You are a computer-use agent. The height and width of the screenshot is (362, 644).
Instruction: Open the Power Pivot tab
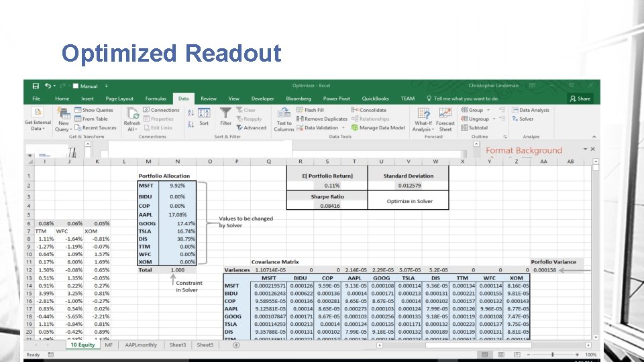click(x=336, y=99)
